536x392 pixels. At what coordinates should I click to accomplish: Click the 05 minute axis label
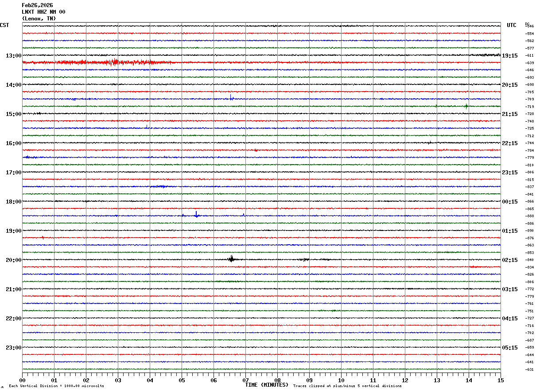point(182,380)
